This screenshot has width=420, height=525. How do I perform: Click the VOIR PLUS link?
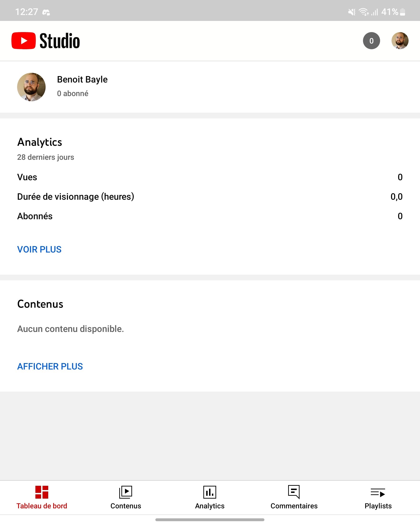pos(39,249)
